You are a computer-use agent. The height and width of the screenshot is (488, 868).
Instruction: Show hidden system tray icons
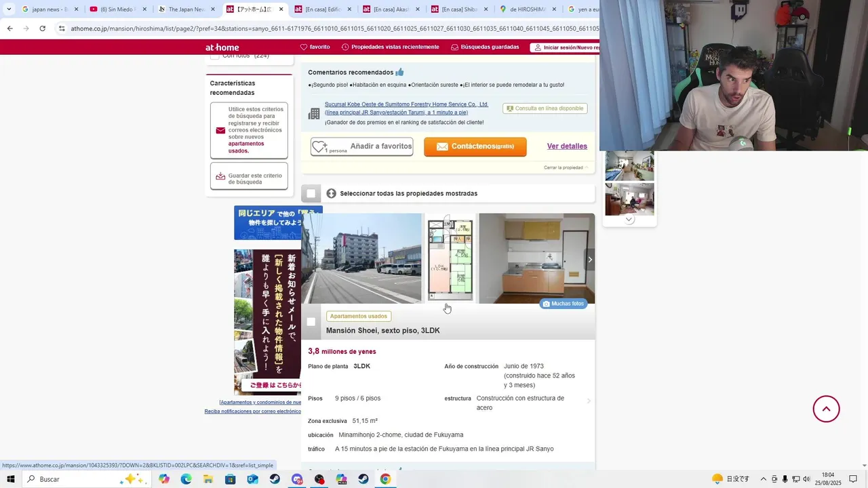(763, 479)
